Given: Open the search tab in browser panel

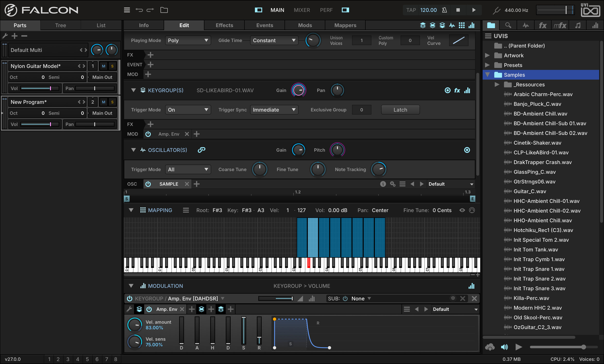Looking at the screenshot, I should pyautogui.click(x=508, y=25).
